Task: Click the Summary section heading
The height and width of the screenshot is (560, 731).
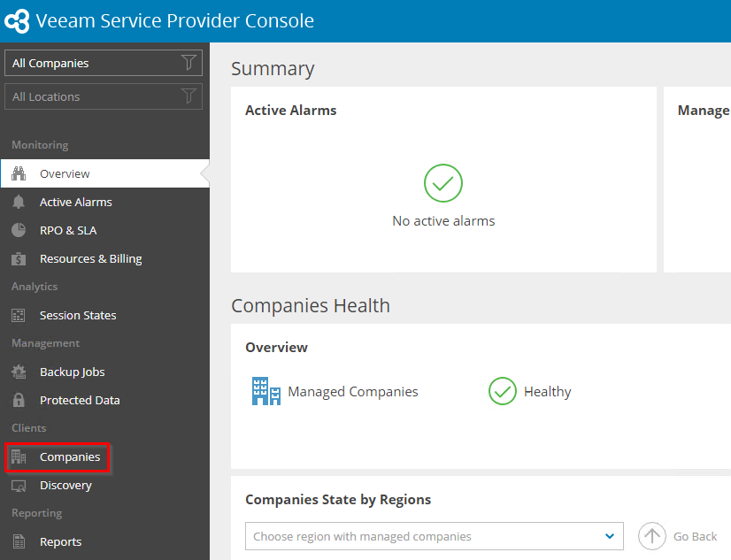Action: [x=273, y=69]
